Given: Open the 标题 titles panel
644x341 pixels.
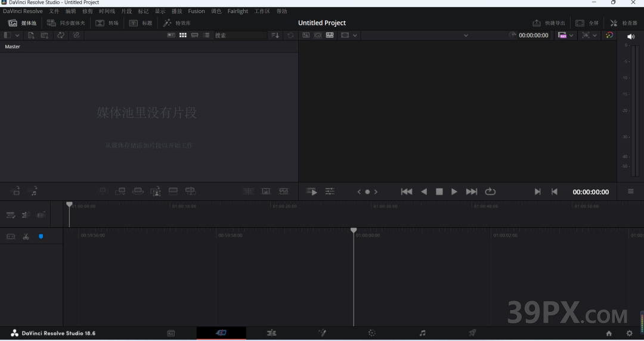Looking at the screenshot, I should 141,23.
